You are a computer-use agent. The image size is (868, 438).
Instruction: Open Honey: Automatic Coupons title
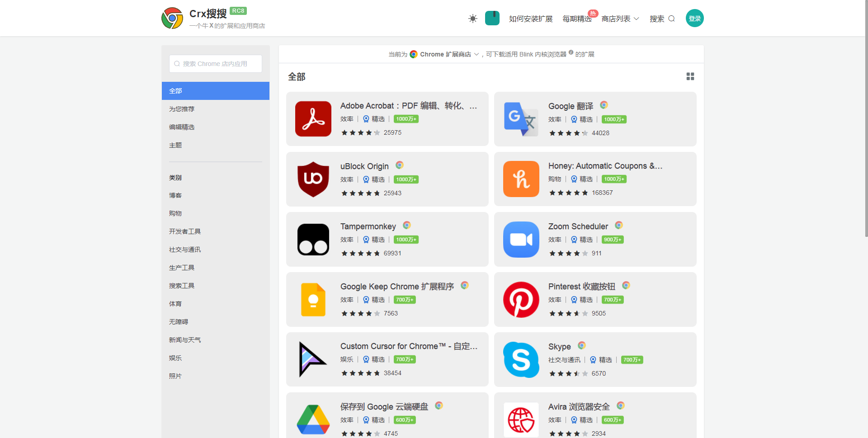tap(605, 166)
